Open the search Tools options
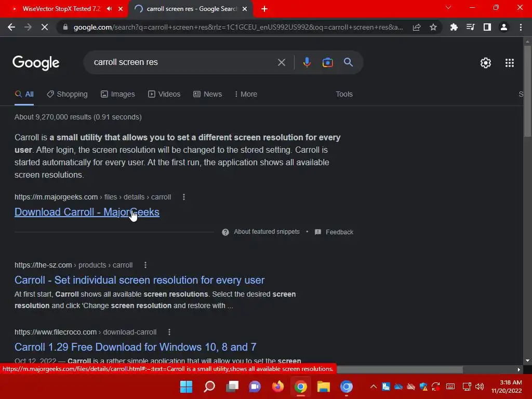Image resolution: width=532 pixels, height=399 pixels. point(344,95)
